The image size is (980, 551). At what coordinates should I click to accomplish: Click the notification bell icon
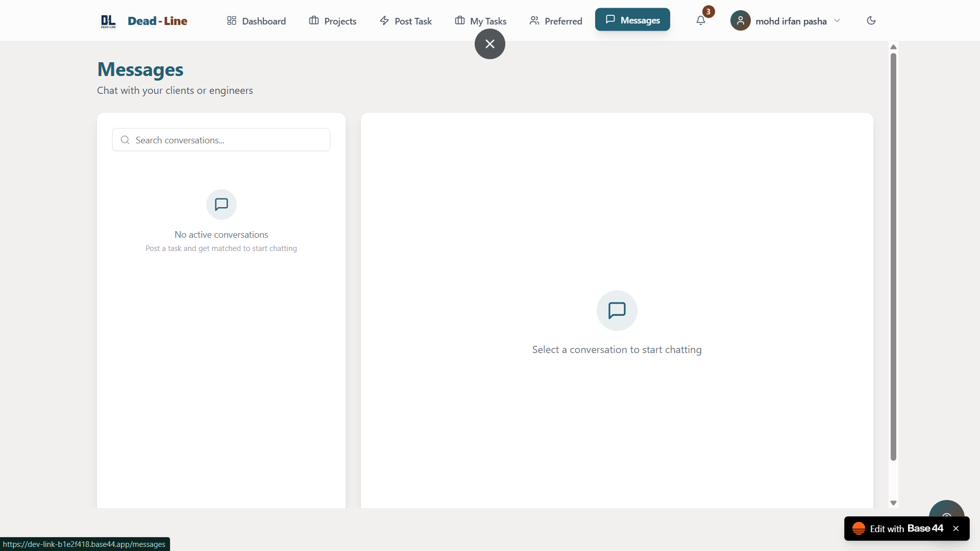click(701, 20)
